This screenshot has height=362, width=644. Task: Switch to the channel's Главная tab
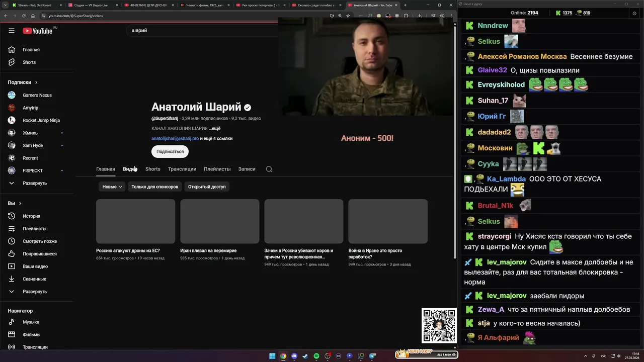pyautogui.click(x=106, y=169)
